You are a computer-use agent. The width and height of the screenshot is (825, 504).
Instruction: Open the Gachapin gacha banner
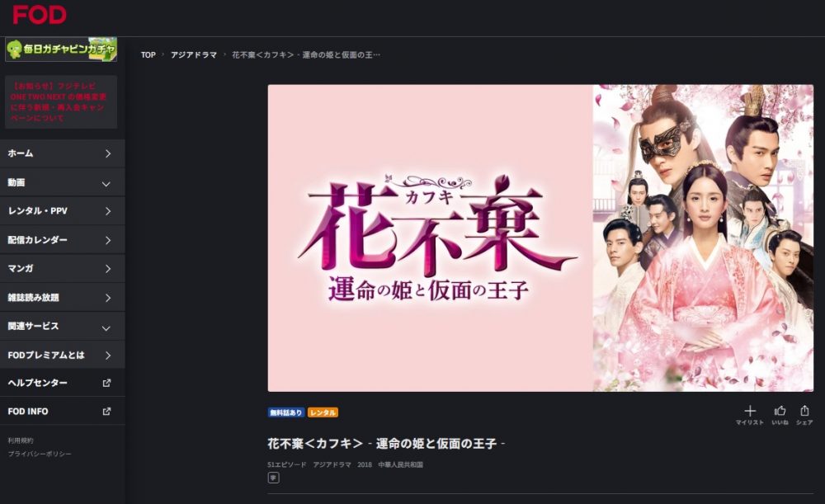[x=61, y=49]
